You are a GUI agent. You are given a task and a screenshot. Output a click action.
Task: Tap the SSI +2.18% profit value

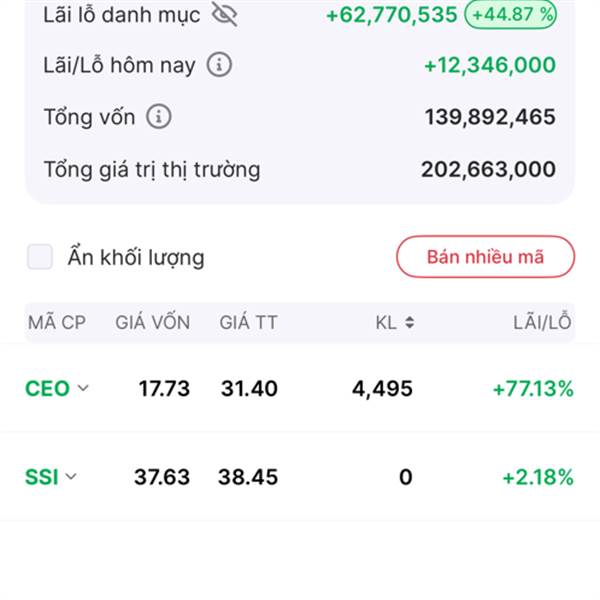click(x=538, y=477)
